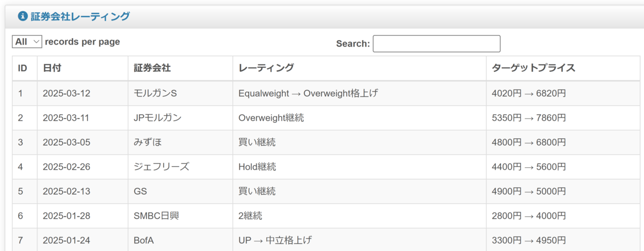644x251 pixels.
Task: Click ID cell 4 in ジェフリーズ row
Action: [x=25, y=167]
